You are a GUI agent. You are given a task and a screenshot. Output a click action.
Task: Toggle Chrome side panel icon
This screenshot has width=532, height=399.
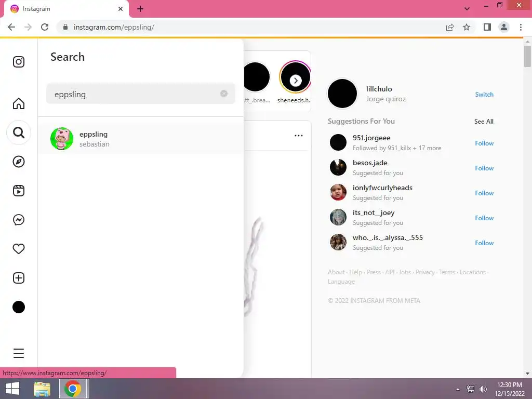coord(487,27)
